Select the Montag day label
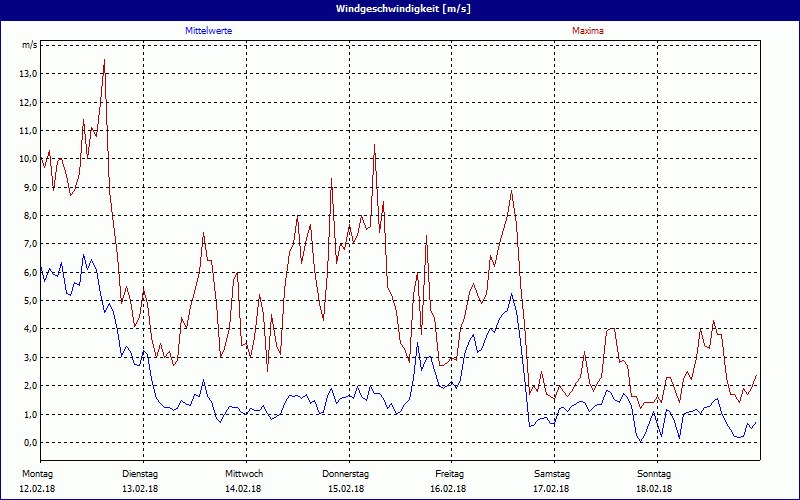Image resolution: width=800 pixels, height=500 pixels. (36, 473)
